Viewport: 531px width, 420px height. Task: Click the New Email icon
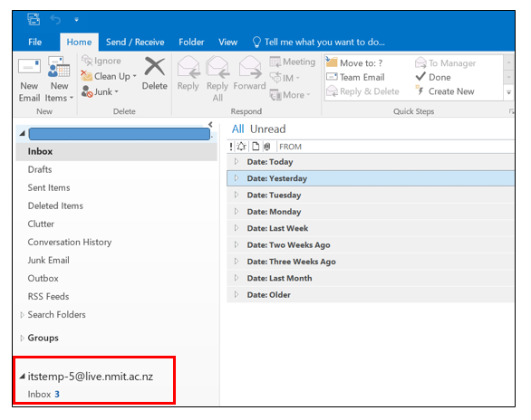click(29, 66)
